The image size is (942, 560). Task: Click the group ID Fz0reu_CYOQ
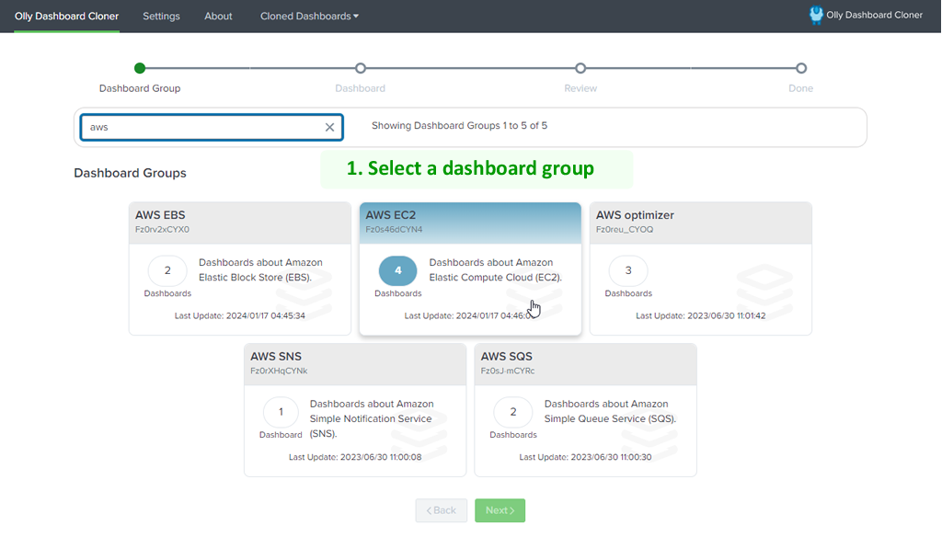click(x=625, y=229)
